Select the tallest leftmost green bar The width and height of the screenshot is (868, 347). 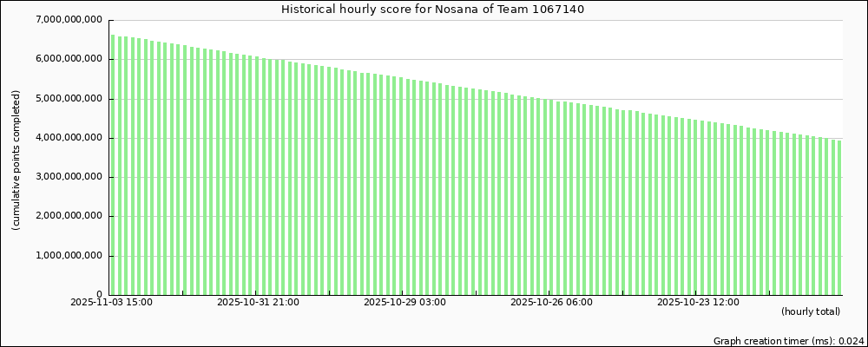pos(113,165)
